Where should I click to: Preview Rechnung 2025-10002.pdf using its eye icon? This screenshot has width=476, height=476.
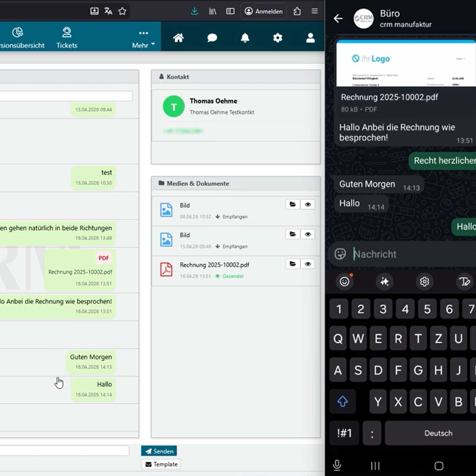pos(308,264)
